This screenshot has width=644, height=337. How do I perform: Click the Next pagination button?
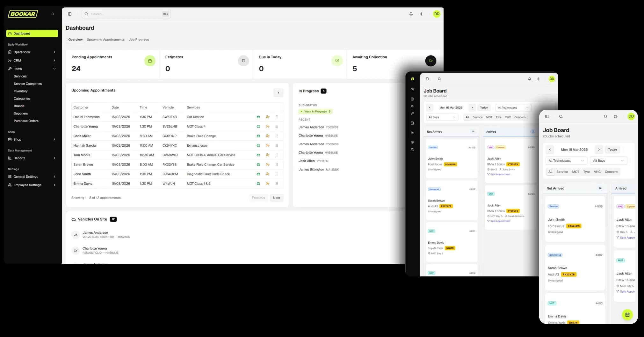click(x=276, y=198)
